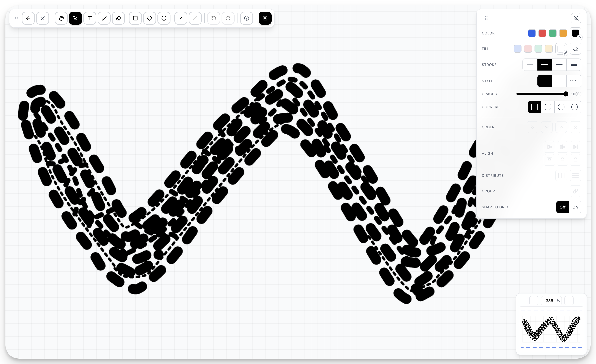The image size is (596, 364).
Task: Click the save button in toolbar
Action: 265,18
